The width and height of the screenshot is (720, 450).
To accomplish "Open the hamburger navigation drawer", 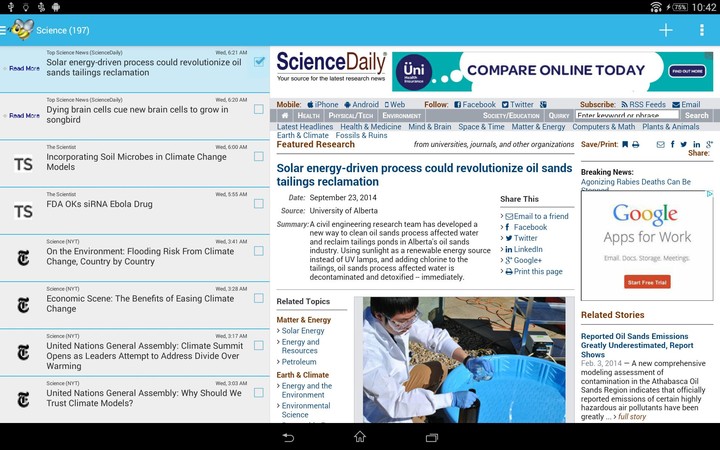I will pyautogui.click(x=3, y=30).
